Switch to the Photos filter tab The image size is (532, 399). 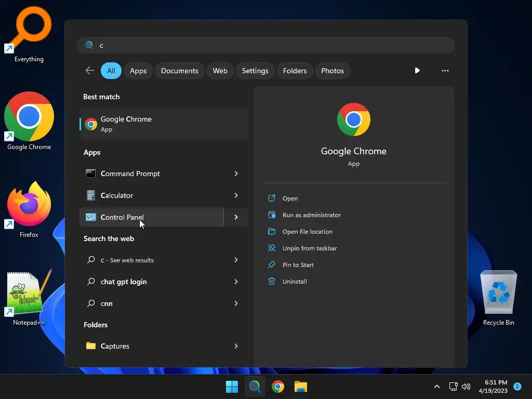pos(332,71)
